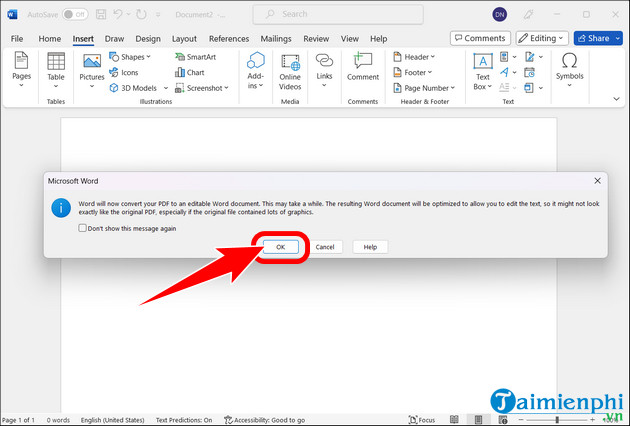This screenshot has width=630, height=426.
Task: Switch to the Draw tab
Action: [x=114, y=39]
